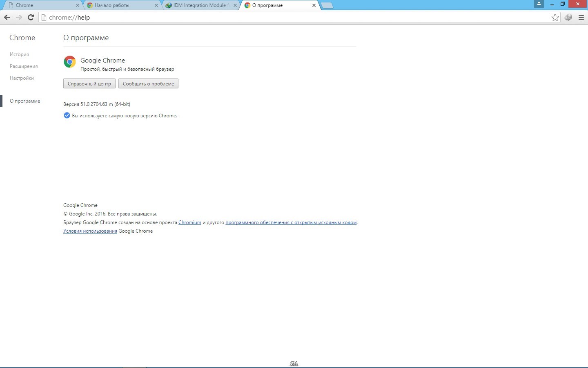Open История in the sidebar
The height and width of the screenshot is (368, 588).
(x=19, y=54)
